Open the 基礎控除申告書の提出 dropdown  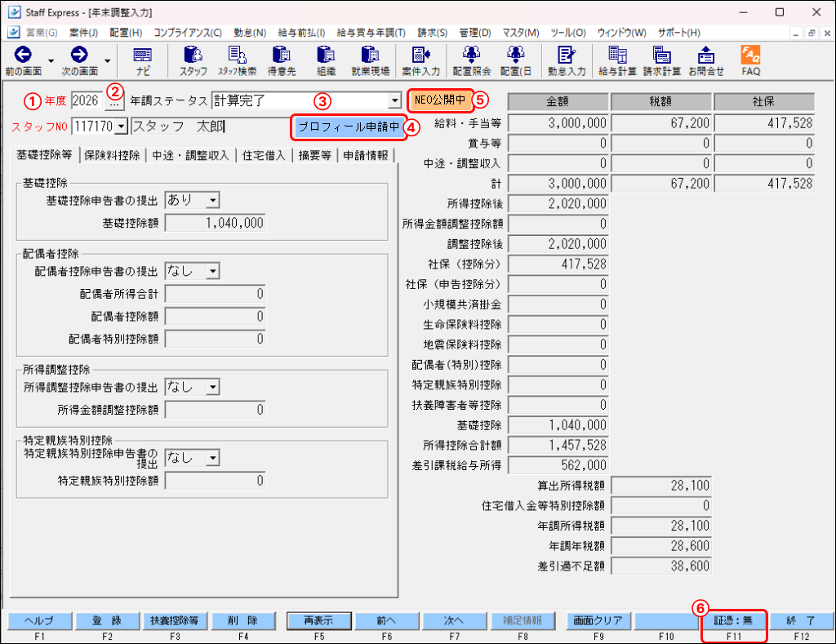213,201
